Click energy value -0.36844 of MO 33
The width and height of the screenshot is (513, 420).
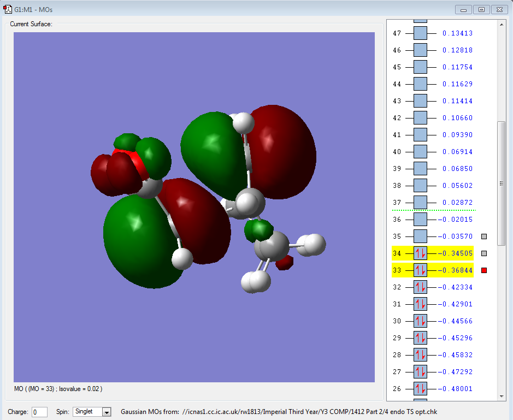(455, 270)
